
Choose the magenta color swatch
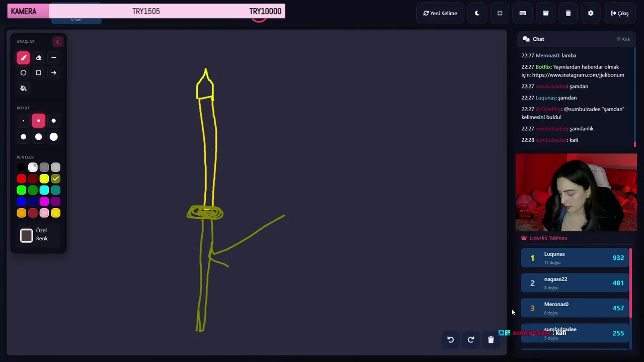click(x=44, y=202)
